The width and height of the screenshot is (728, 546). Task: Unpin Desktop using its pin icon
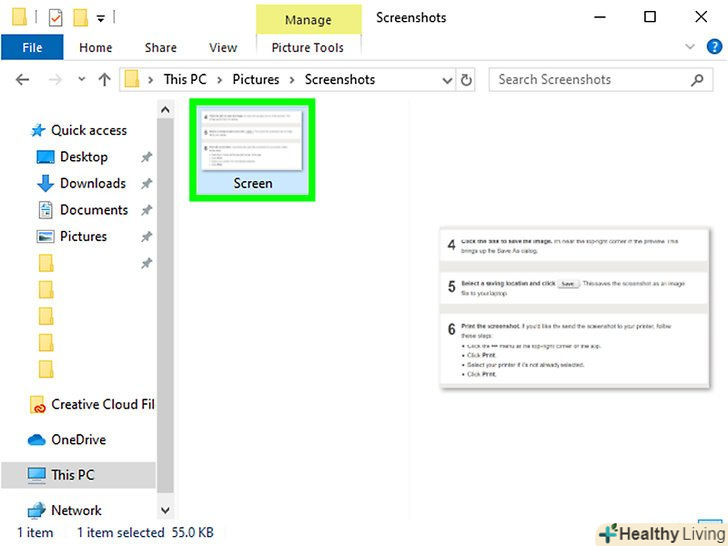[x=147, y=157]
